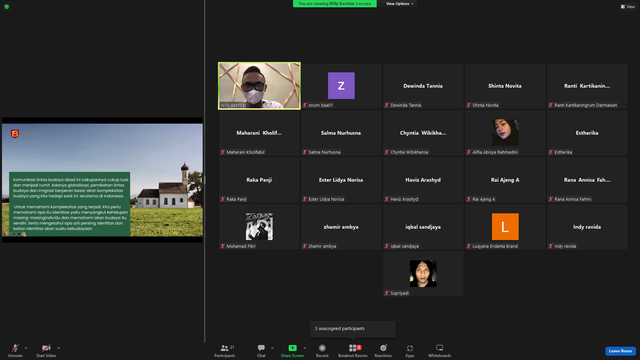Click the green text box on slide
Viewport: 640px width, 360px height.
[70, 204]
